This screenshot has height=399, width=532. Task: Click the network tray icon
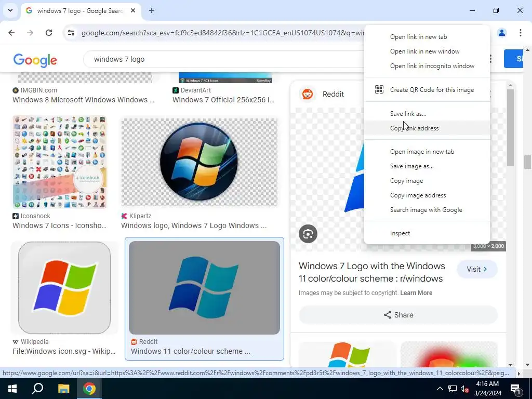pyautogui.click(x=453, y=389)
